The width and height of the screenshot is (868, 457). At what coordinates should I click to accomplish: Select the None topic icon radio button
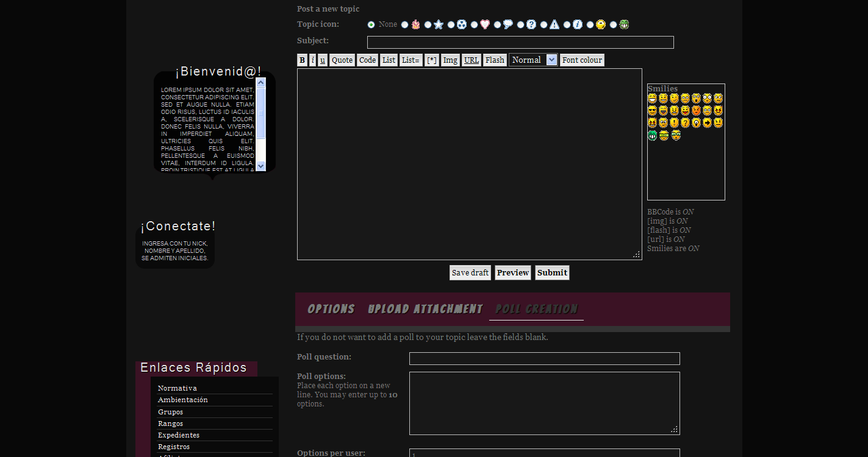pos(371,24)
